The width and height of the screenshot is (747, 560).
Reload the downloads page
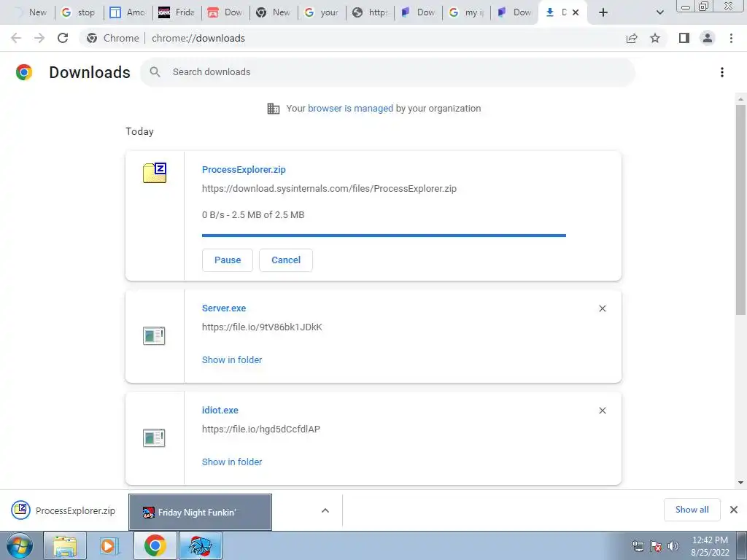(x=63, y=38)
